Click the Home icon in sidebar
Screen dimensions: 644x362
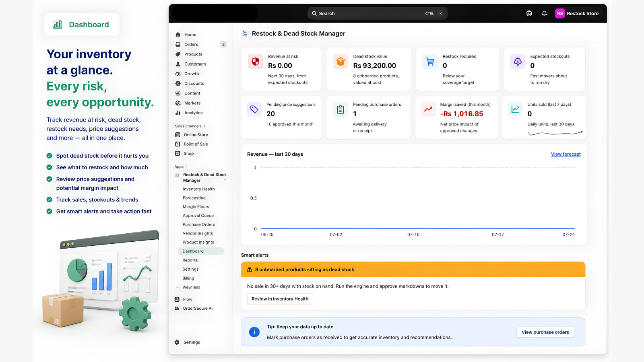tap(178, 35)
